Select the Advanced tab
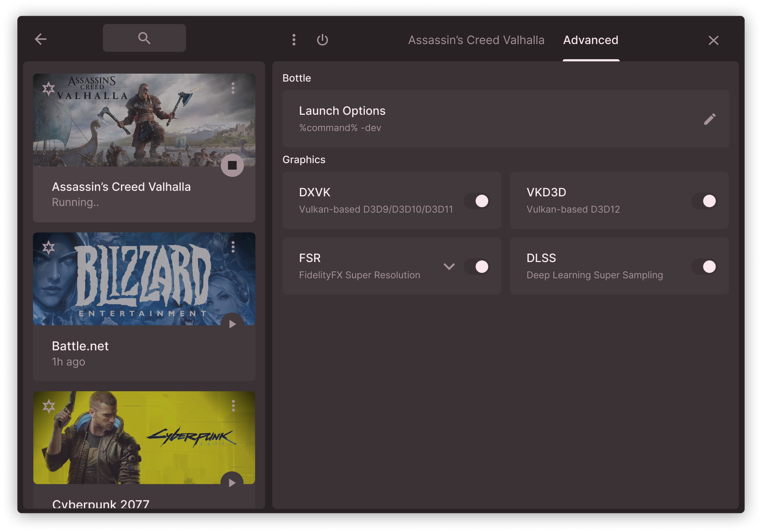The width and height of the screenshot is (762, 532). click(590, 40)
